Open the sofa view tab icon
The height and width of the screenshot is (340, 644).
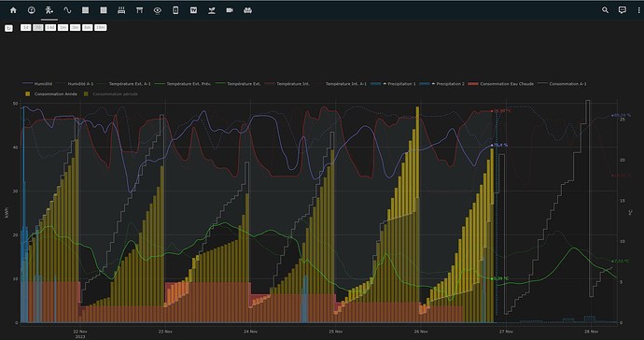247,10
